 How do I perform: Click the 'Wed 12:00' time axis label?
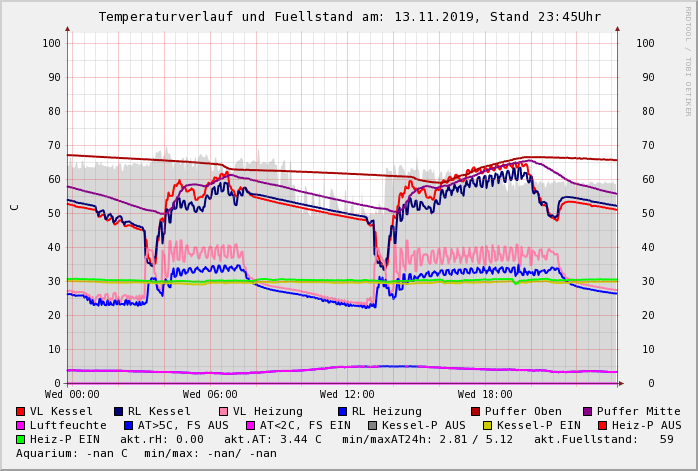click(347, 394)
